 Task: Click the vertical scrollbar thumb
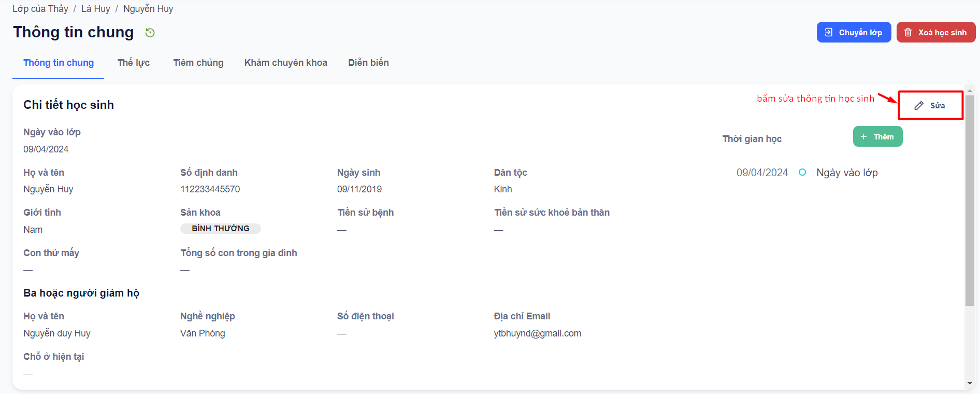[x=970, y=201]
